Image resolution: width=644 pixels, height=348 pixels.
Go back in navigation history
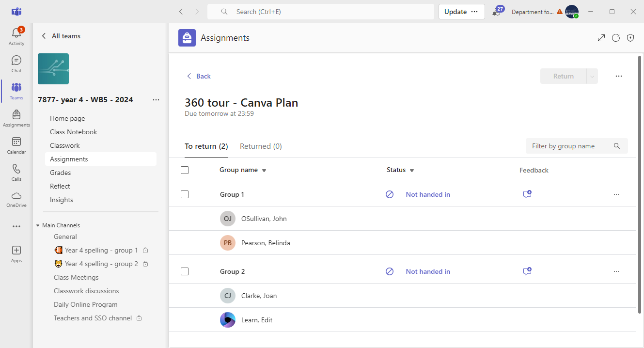click(181, 12)
